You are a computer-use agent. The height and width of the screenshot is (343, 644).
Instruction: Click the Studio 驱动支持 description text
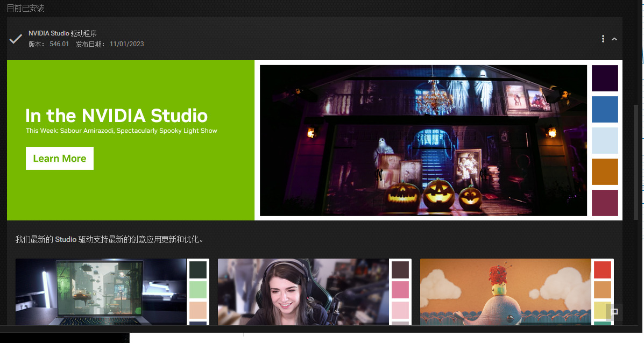pos(109,239)
